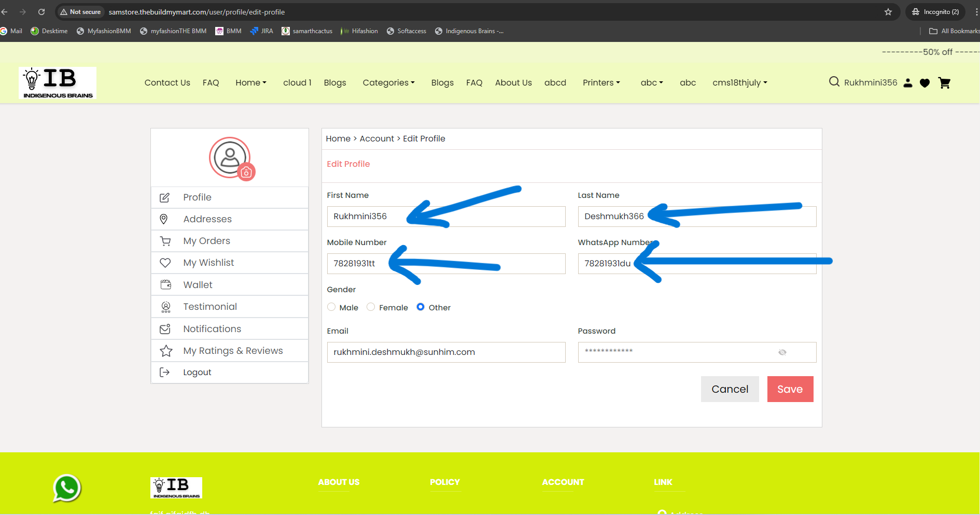
Task: Reload the page in browser
Action: (41, 12)
